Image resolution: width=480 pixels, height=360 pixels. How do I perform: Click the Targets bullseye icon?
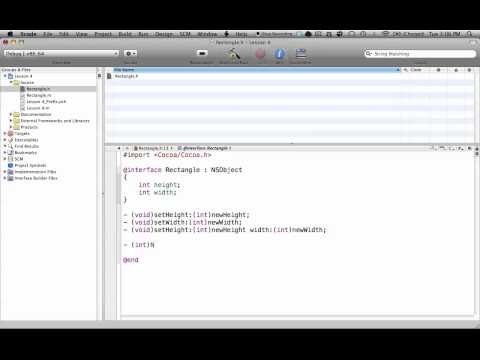click(11, 133)
